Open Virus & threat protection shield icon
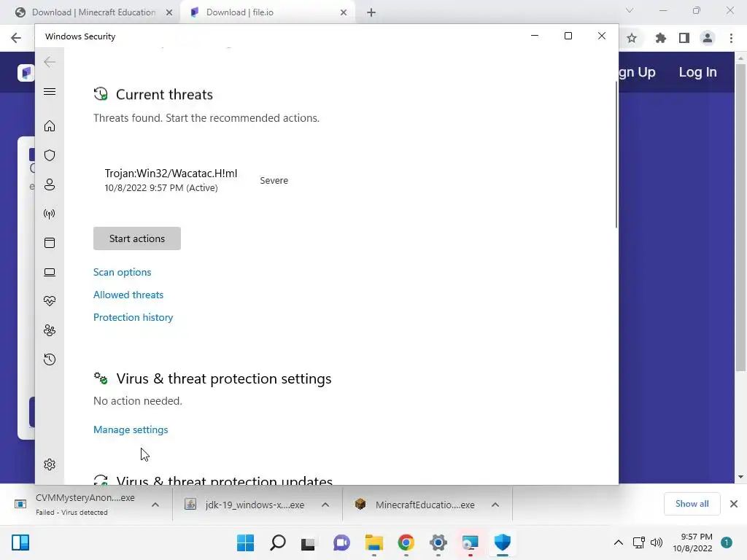Image resolution: width=747 pixels, height=560 pixels. (x=50, y=155)
